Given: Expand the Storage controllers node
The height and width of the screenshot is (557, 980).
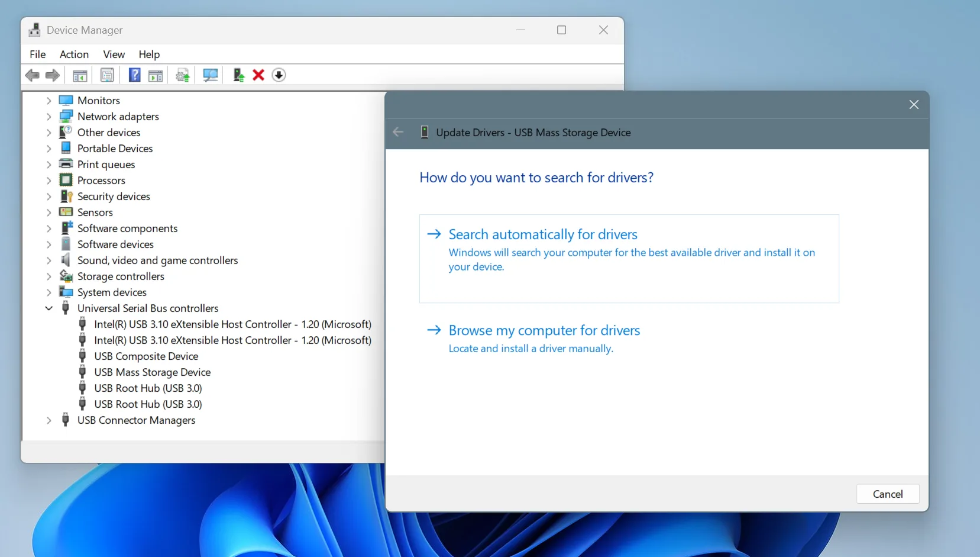Looking at the screenshot, I should tap(49, 276).
